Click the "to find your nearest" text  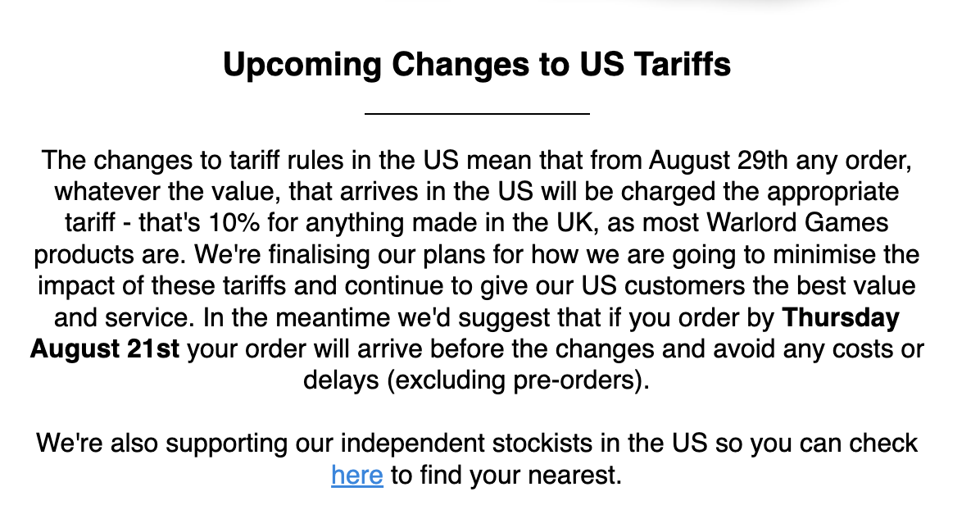click(506, 475)
